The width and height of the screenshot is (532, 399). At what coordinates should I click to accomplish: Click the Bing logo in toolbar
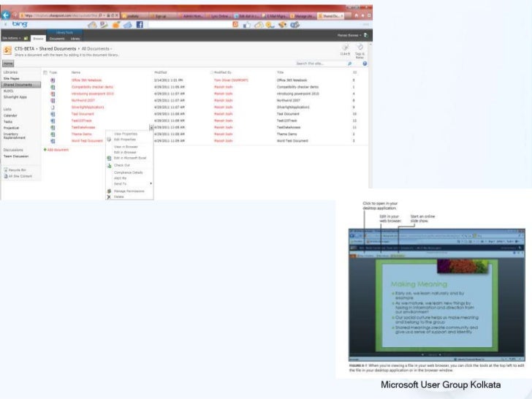click(x=20, y=24)
